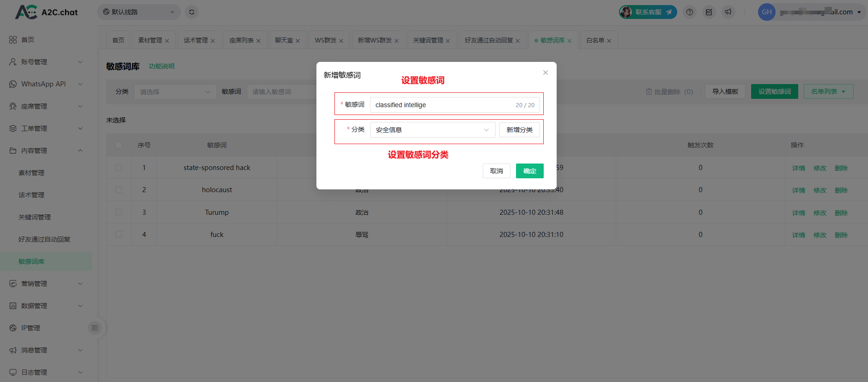This screenshot has height=382, width=868.
Task: Click the announcement megaphone icon
Action: pyautogui.click(x=728, y=12)
